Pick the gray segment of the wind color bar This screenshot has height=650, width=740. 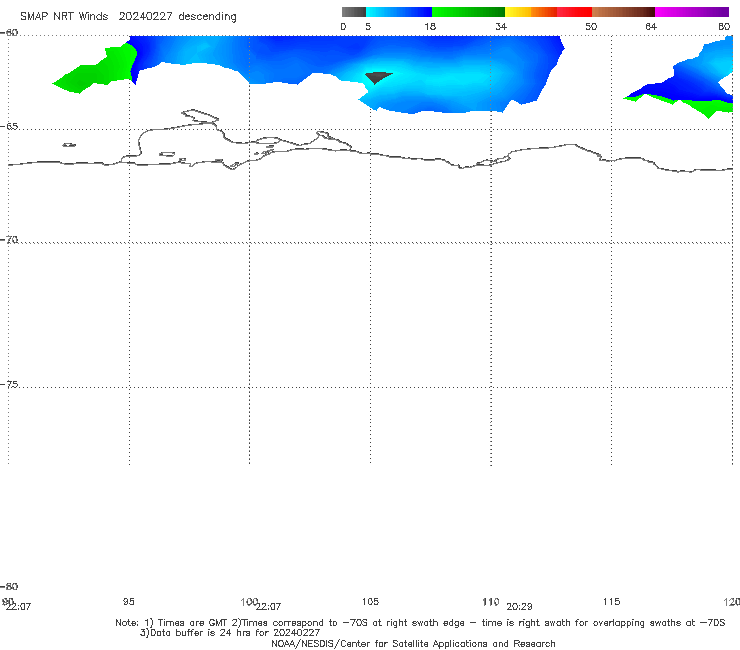click(353, 12)
